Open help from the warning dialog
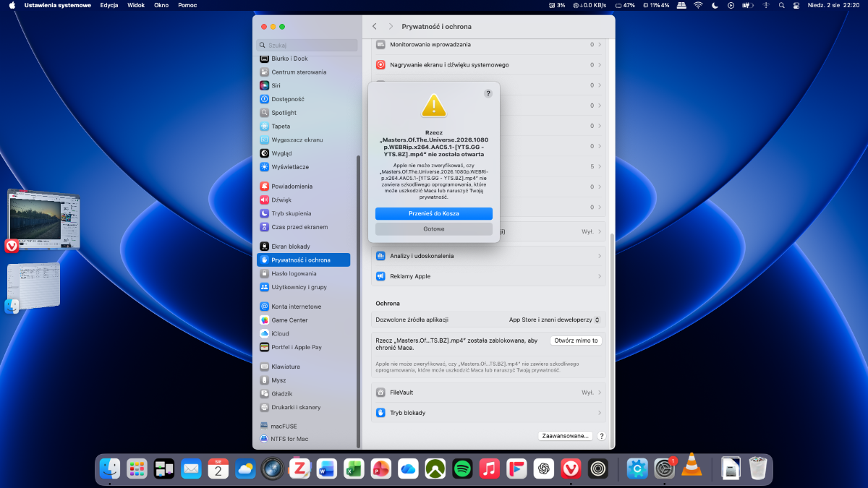Image resolution: width=868 pixels, height=488 pixels. [x=488, y=94]
